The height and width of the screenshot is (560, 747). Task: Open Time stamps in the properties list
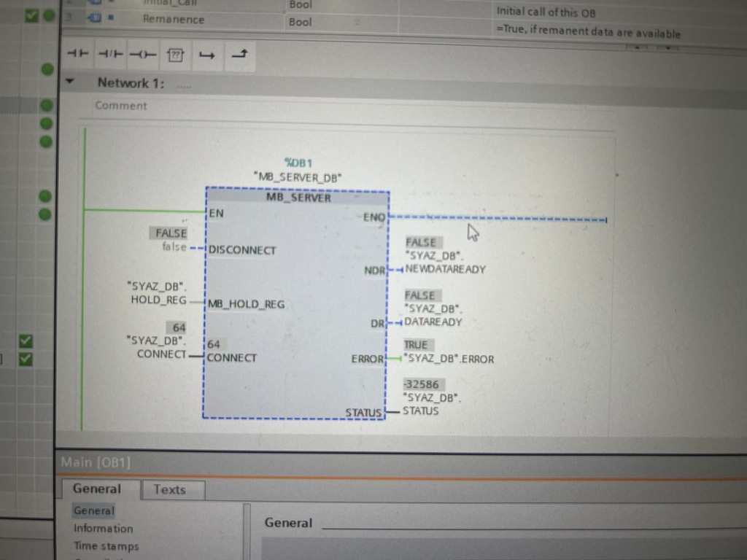click(x=106, y=546)
